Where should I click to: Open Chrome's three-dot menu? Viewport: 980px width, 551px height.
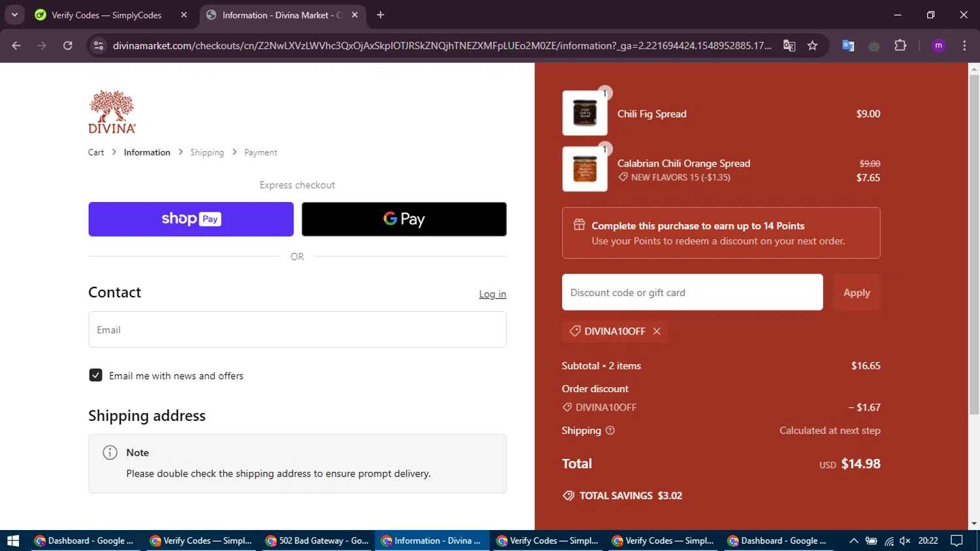tap(964, 45)
